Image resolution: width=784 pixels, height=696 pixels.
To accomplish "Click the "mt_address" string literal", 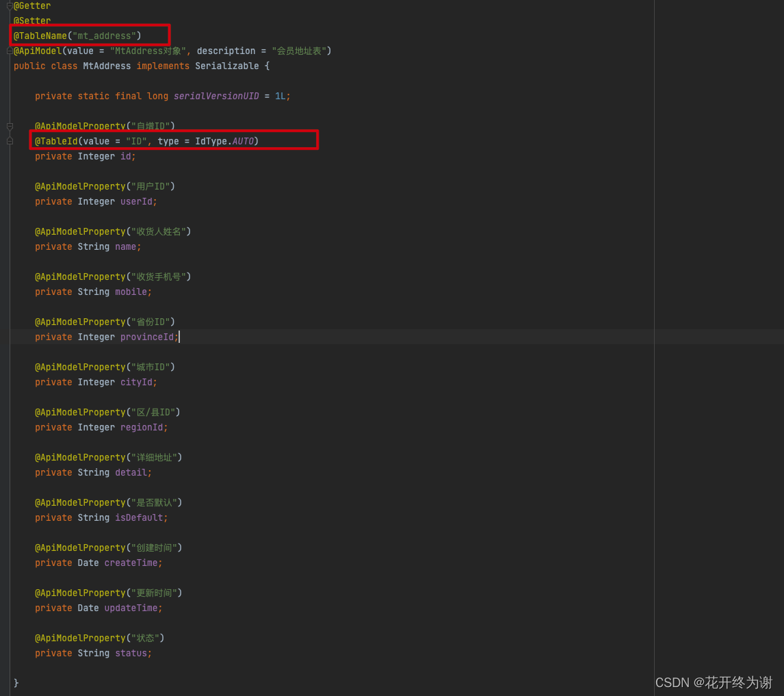I will (x=104, y=36).
